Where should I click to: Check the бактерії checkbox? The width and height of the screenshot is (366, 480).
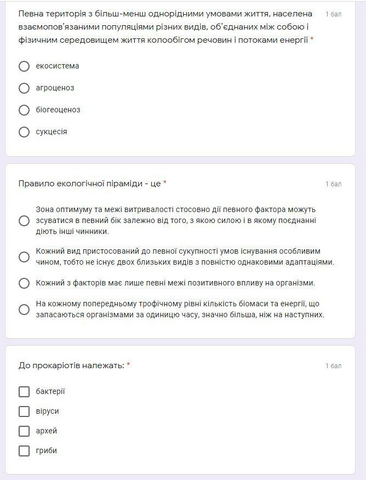[24, 392]
